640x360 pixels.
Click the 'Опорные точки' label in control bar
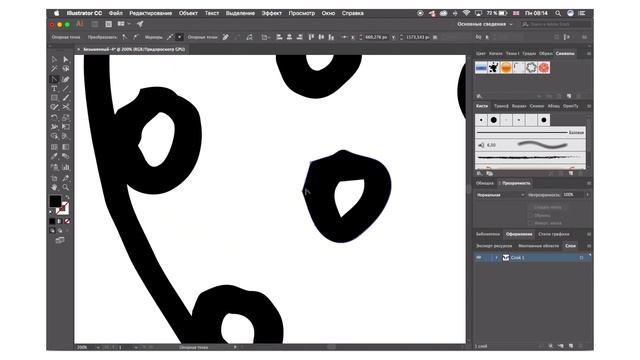click(x=202, y=37)
